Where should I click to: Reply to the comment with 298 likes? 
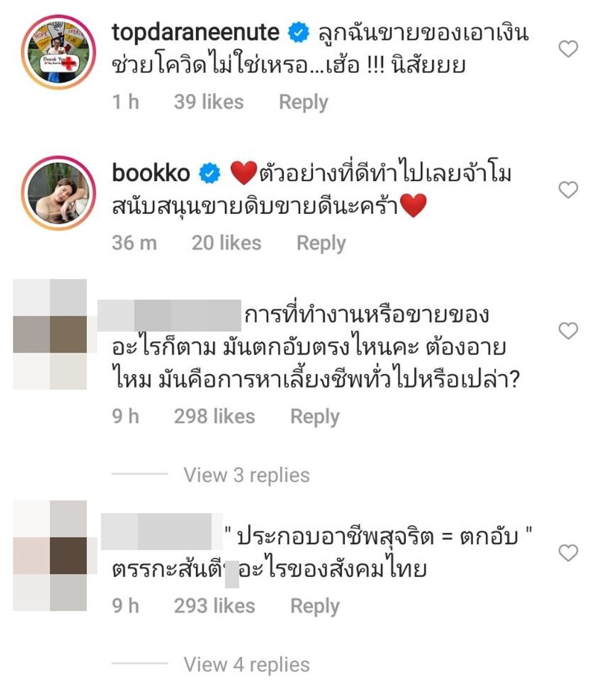point(315,417)
